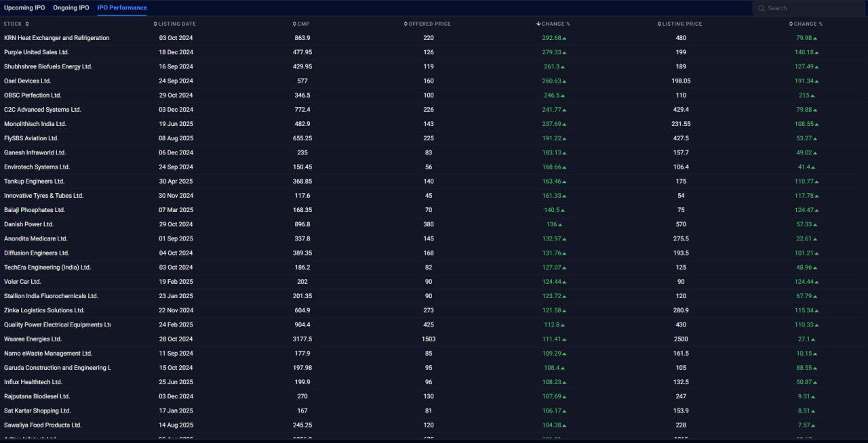
Task: Select CMP 655.25 in FlySBS Aviation row
Action: coord(302,138)
